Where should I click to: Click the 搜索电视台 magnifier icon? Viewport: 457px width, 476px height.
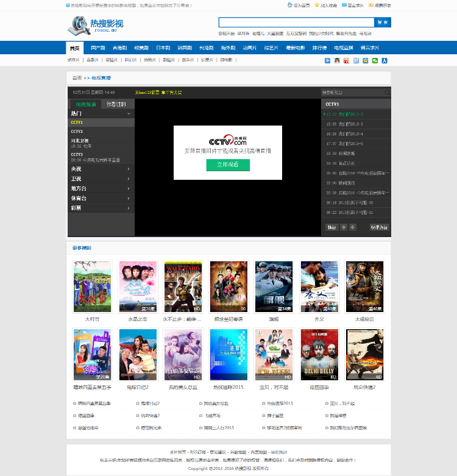tap(387, 92)
